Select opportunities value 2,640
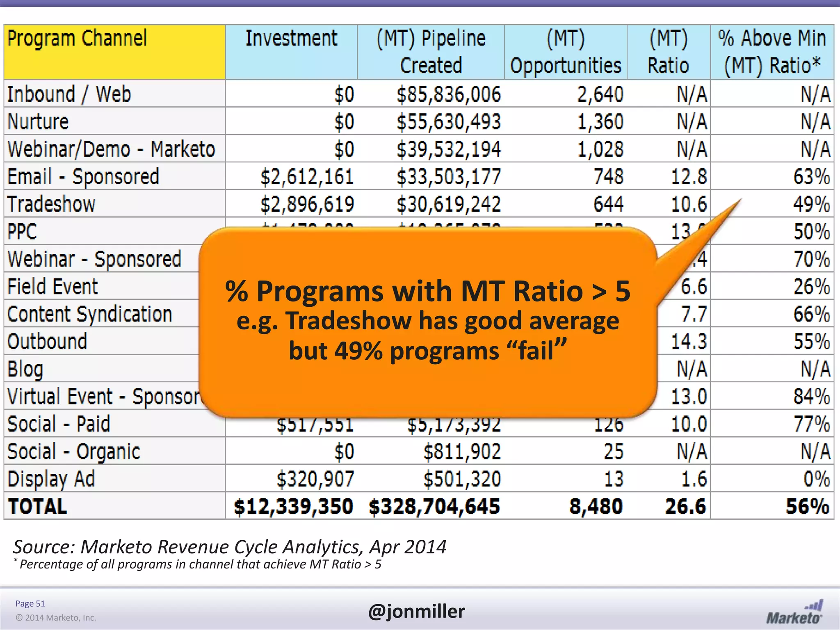This screenshot has width=840, height=630. click(x=600, y=94)
